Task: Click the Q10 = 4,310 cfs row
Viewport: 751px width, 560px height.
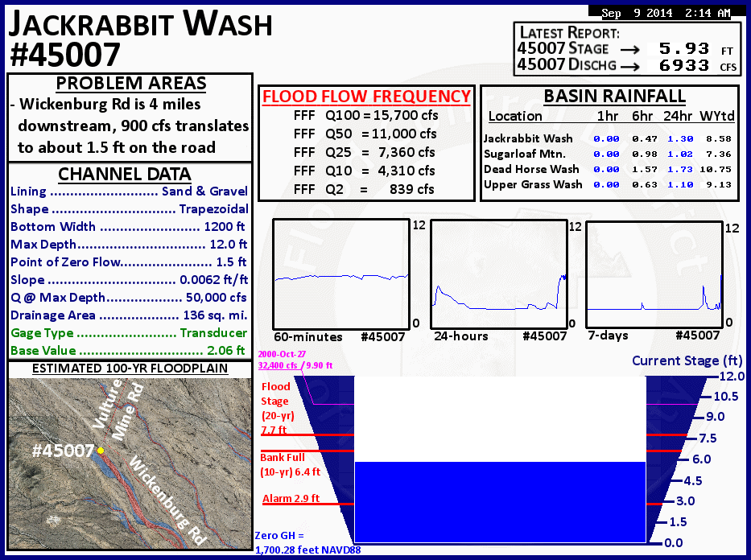Action: point(365,171)
